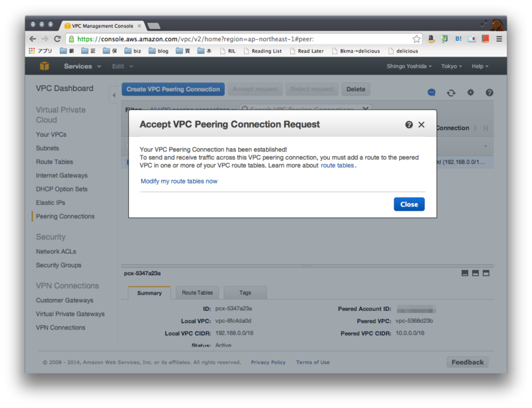Image resolution: width=532 pixels, height=408 pixels.
Task: Open the delicious bookmark
Action: (x=403, y=51)
